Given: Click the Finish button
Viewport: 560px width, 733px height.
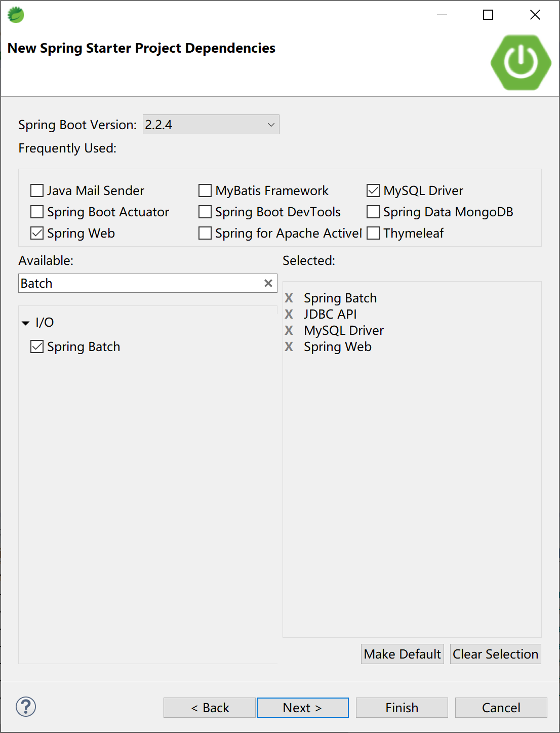Looking at the screenshot, I should (402, 708).
